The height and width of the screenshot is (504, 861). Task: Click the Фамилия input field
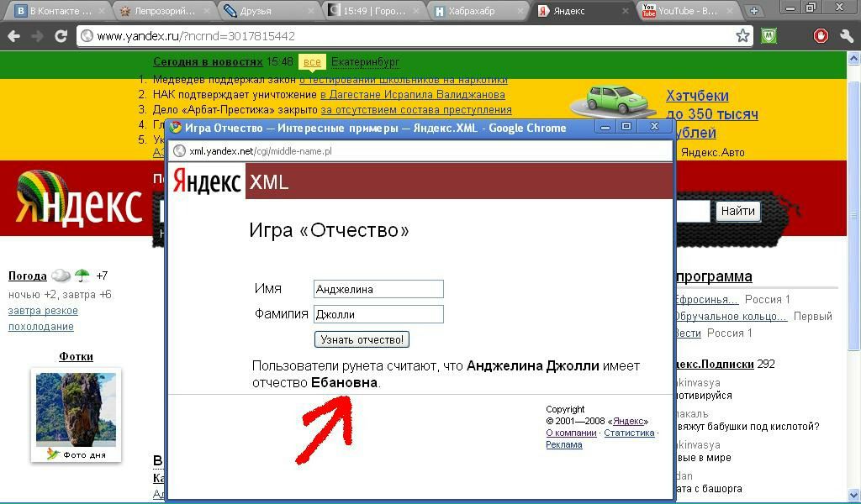tap(378, 314)
